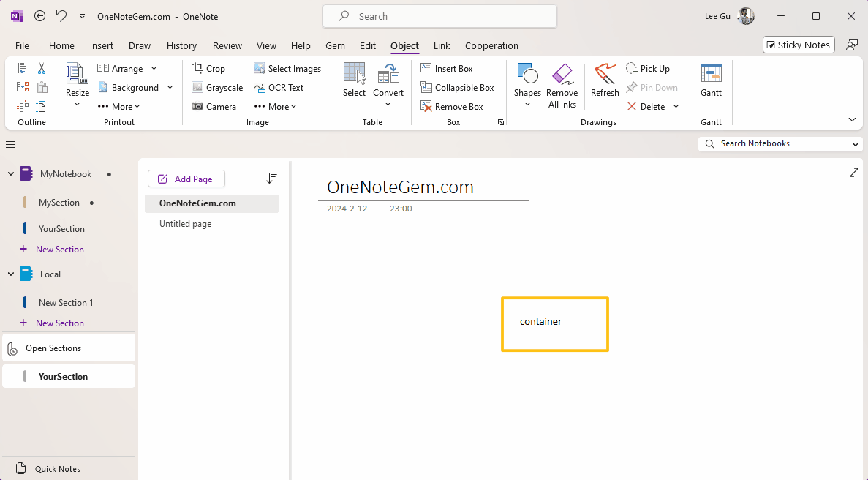Click the Add Page button

click(x=186, y=179)
